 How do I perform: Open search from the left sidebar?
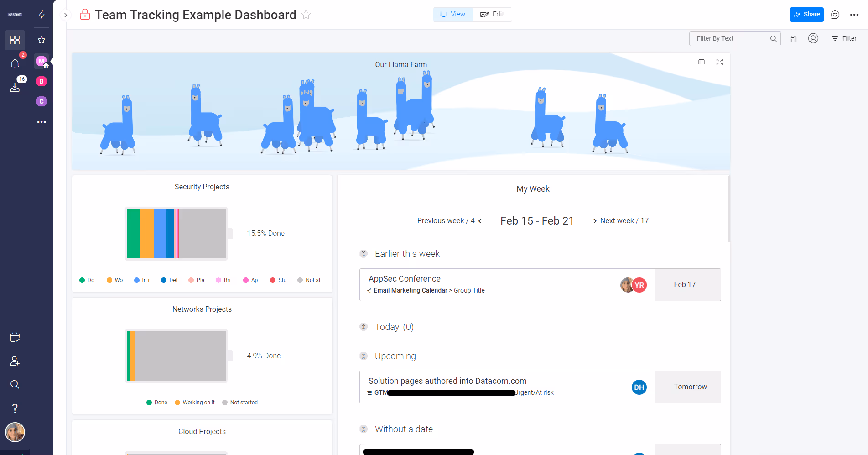pyautogui.click(x=15, y=384)
